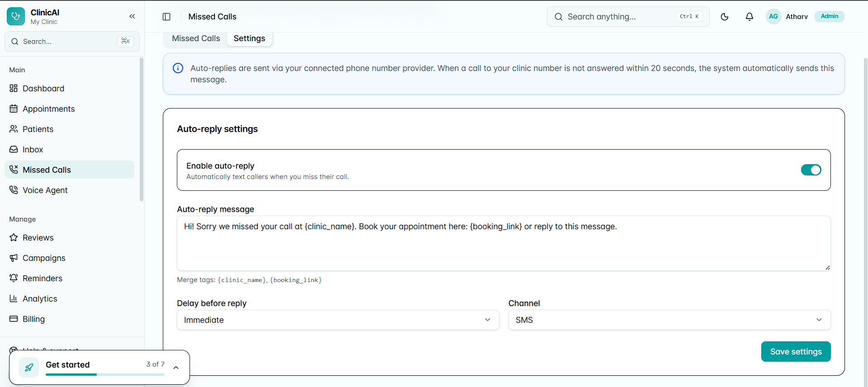The height and width of the screenshot is (387, 868).
Task: Click the message box resize handle
Action: tap(827, 268)
